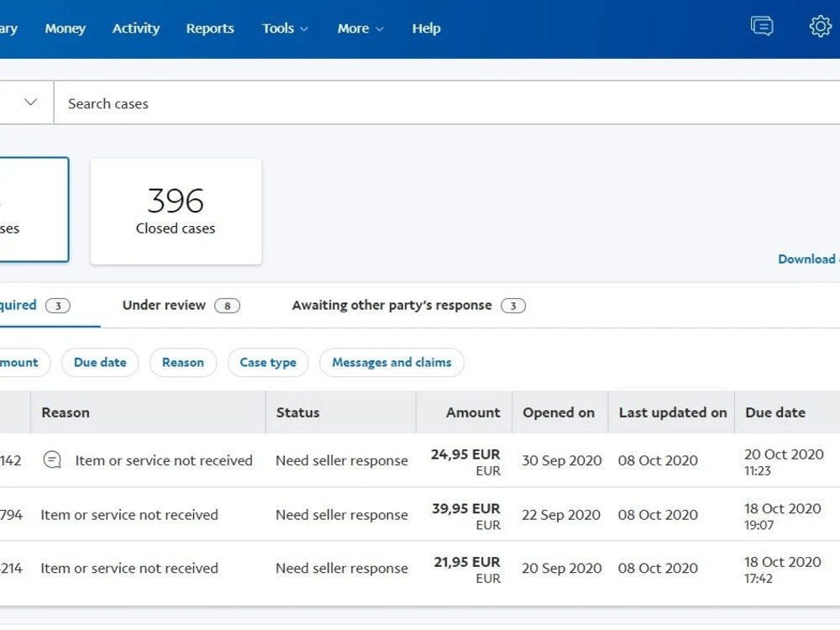
Task: Click the Under review count badge 8
Action: pyautogui.click(x=227, y=306)
